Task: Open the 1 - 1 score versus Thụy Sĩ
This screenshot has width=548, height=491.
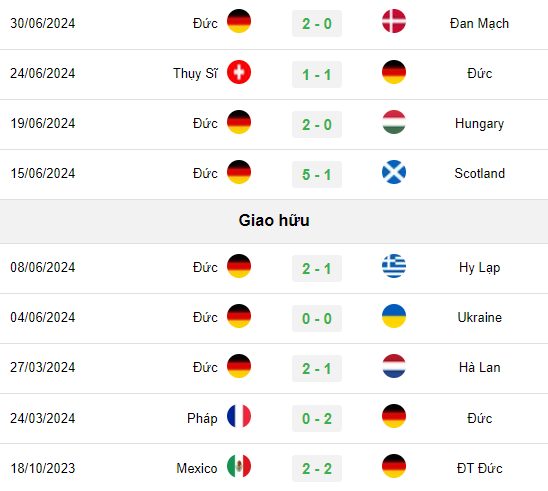Action: [317, 74]
